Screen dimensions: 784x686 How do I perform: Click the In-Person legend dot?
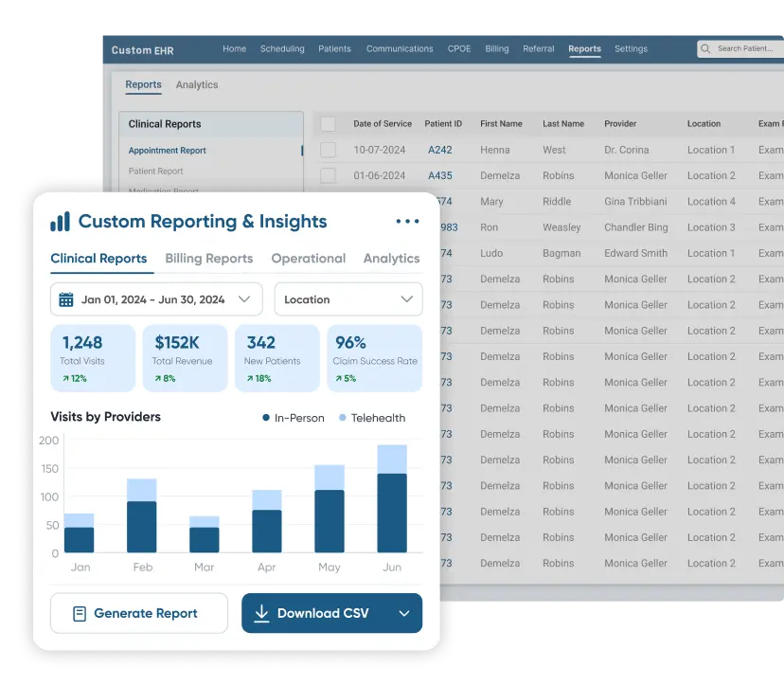tap(266, 417)
